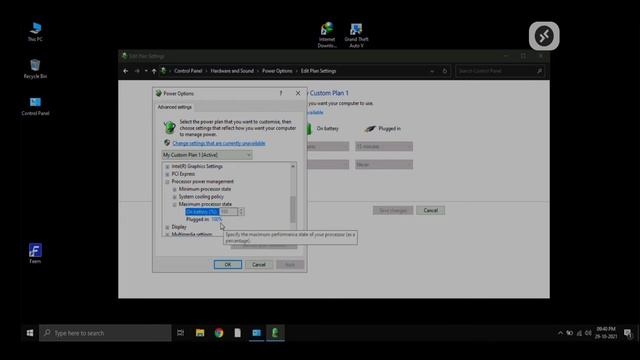640x360 pixels.
Task: Click Hardware and Sound in the breadcrumb
Action: point(232,71)
